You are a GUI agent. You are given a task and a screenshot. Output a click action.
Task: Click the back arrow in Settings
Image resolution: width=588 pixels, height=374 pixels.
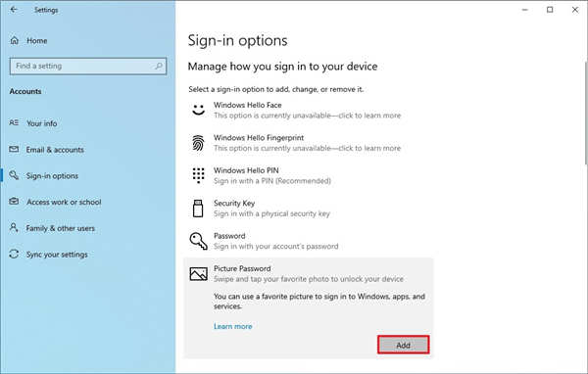[14, 10]
